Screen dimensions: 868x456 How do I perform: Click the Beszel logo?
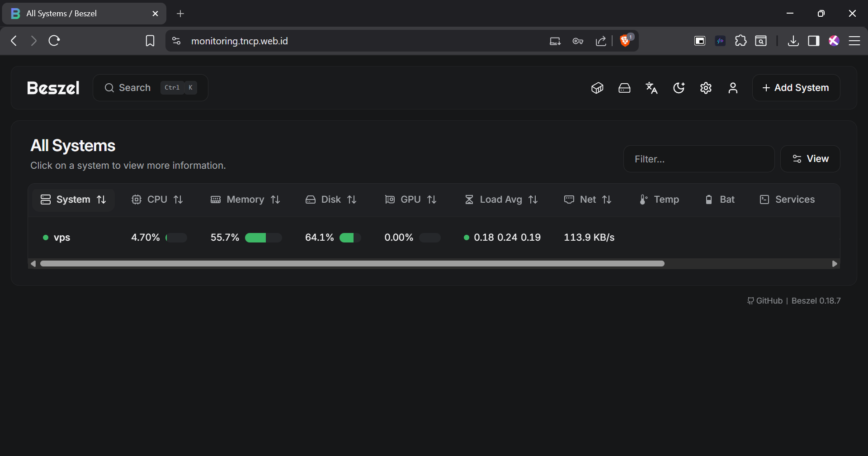click(53, 88)
